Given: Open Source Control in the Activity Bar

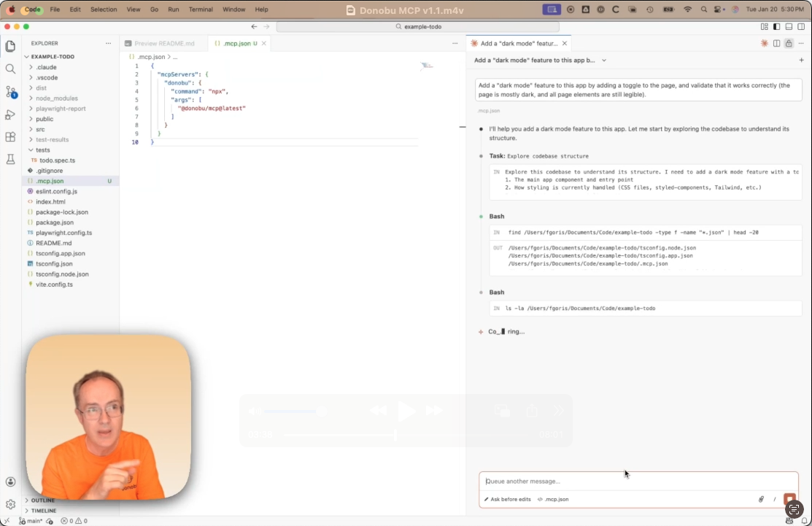Looking at the screenshot, I should tap(10, 90).
